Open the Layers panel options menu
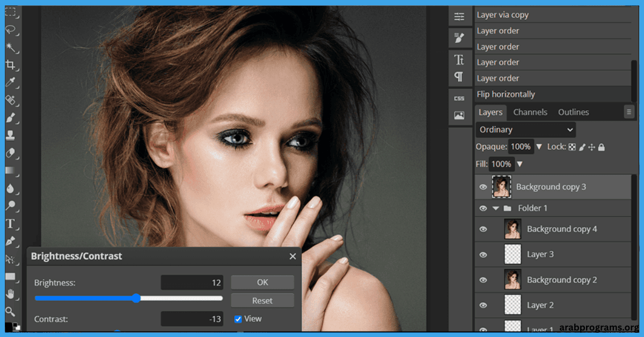644x337 pixels. 629,112
